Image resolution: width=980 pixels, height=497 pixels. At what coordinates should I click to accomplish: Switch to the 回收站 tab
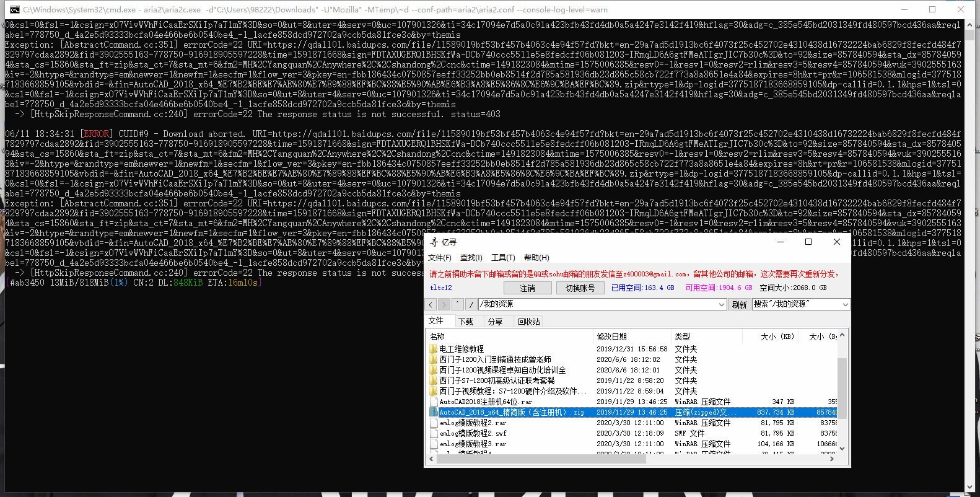click(528, 322)
